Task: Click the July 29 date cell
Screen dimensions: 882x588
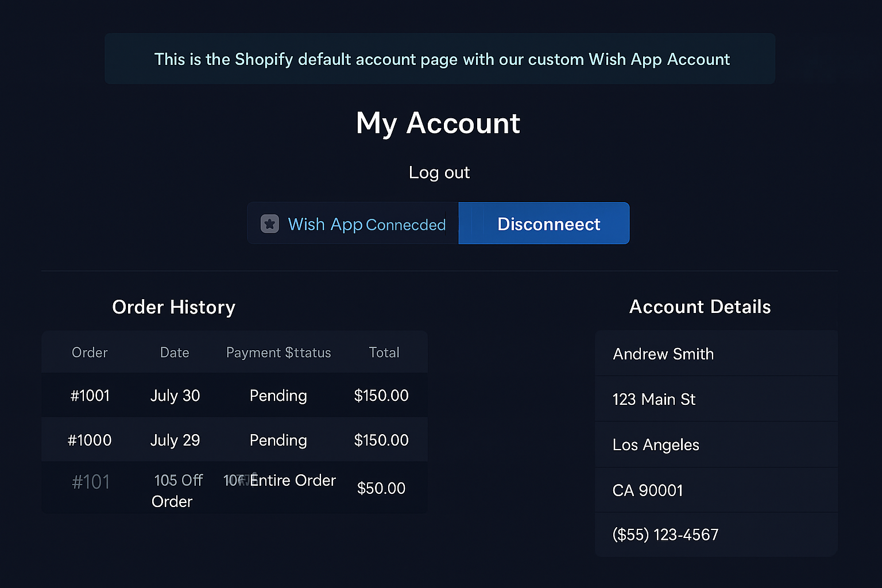Action: pyautogui.click(x=175, y=440)
